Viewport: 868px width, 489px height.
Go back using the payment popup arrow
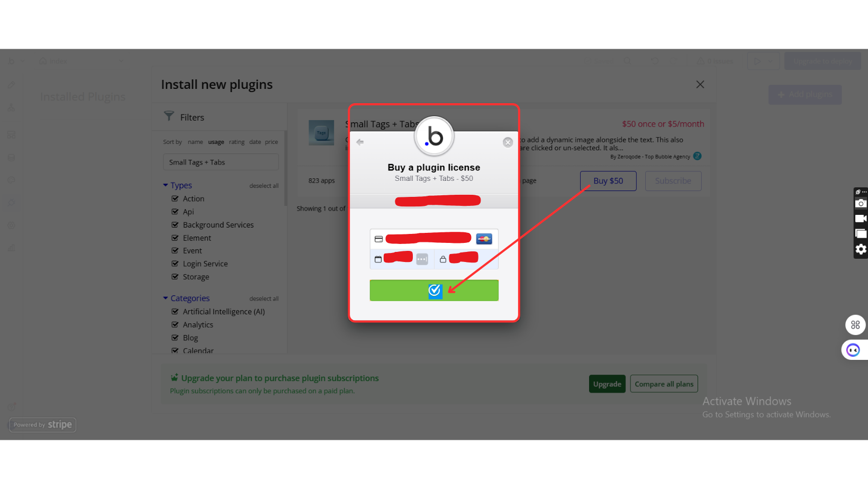click(x=360, y=142)
